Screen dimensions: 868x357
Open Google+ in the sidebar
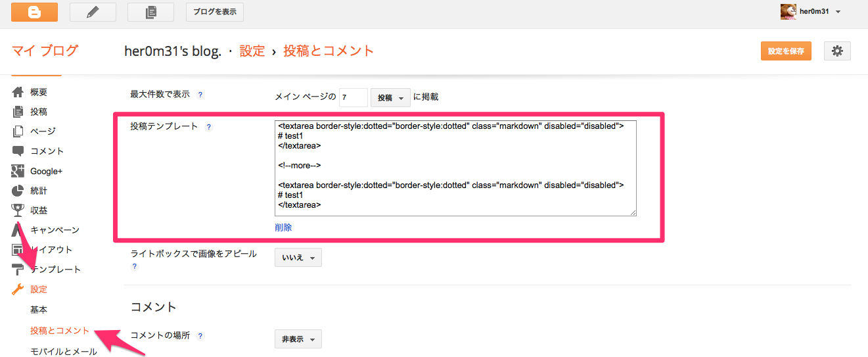46,171
